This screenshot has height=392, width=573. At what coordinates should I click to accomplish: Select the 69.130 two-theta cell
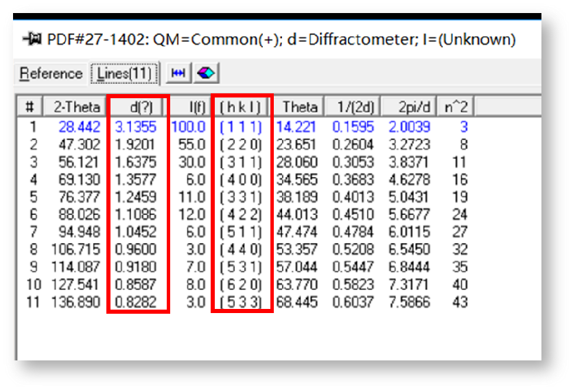80,180
